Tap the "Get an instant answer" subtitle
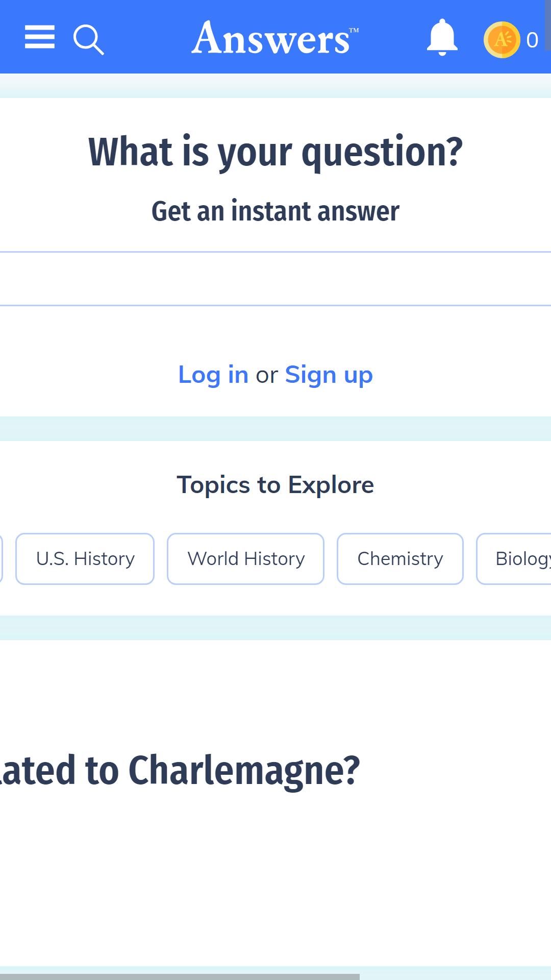The image size is (551, 980). [x=275, y=211]
